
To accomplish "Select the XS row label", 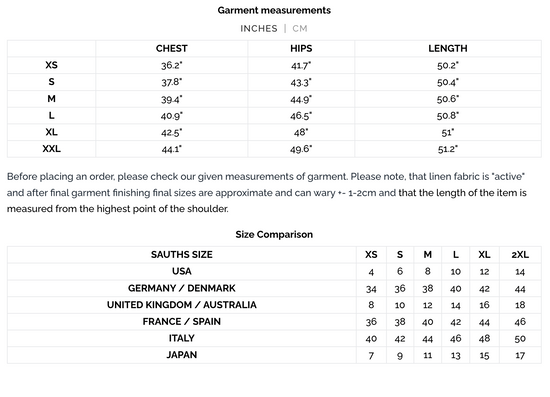I will pos(51,65).
